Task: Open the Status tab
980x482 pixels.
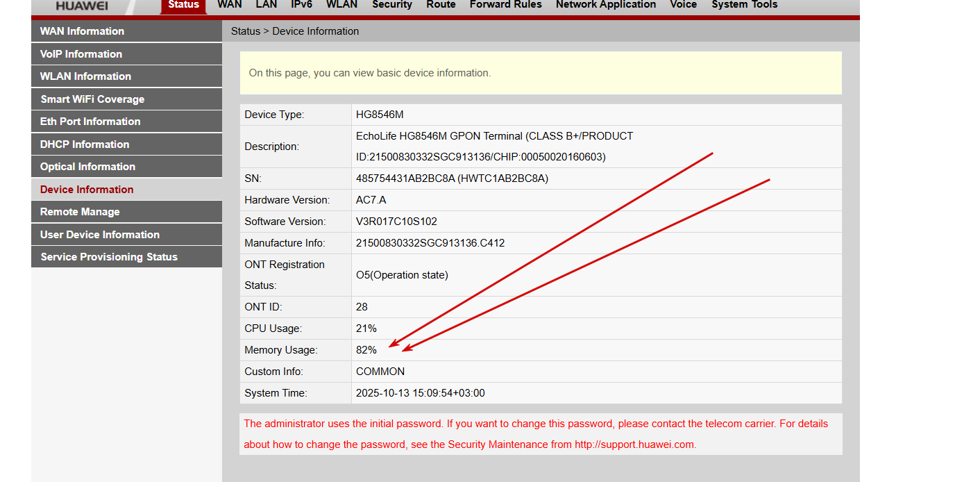Action: coord(184,6)
